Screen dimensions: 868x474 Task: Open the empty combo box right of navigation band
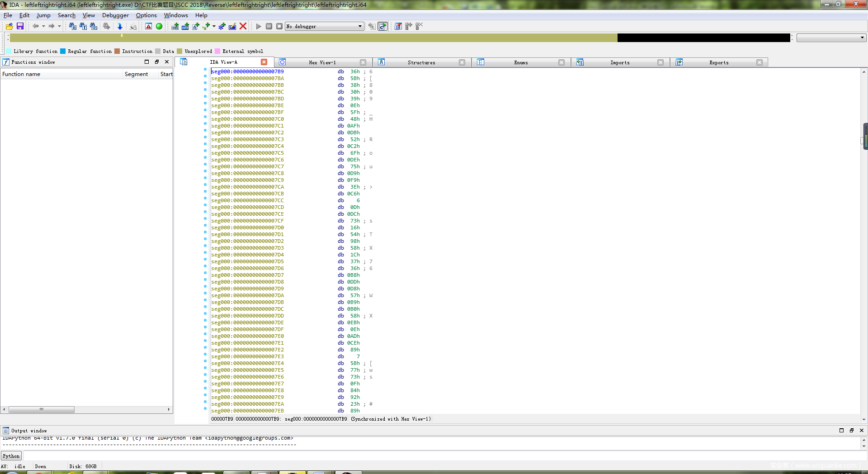(862, 38)
